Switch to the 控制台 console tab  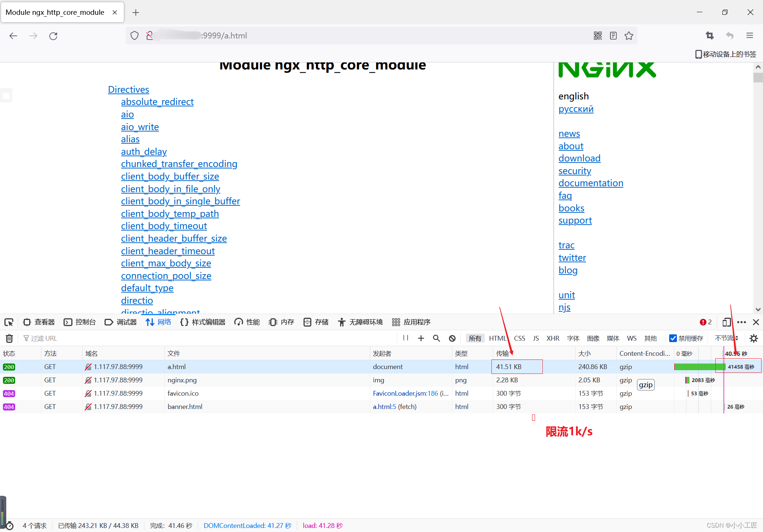pyautogui.click(x=85, y=322)
